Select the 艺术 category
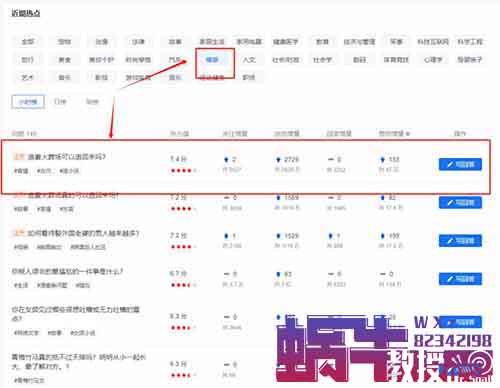 point(28,77)
